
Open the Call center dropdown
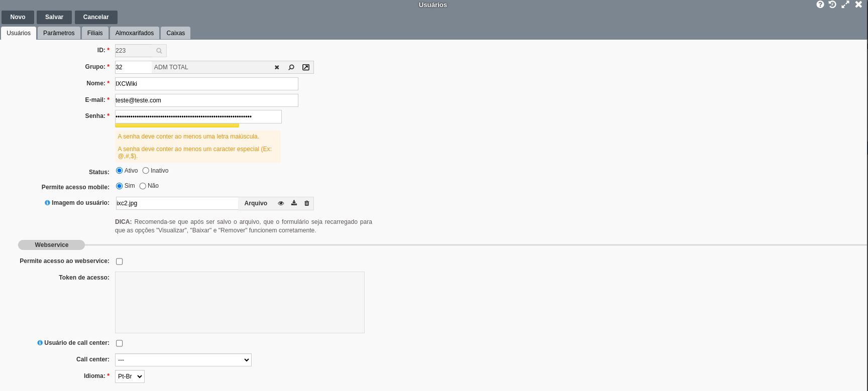coord(183,360)
